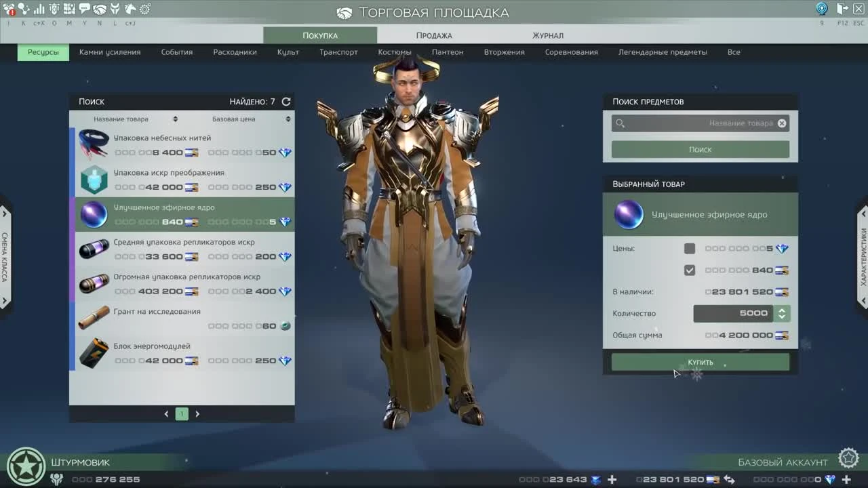Click the statistics bars icon
The width and height of the screenshot is (868, 488).
click(39, 9)
